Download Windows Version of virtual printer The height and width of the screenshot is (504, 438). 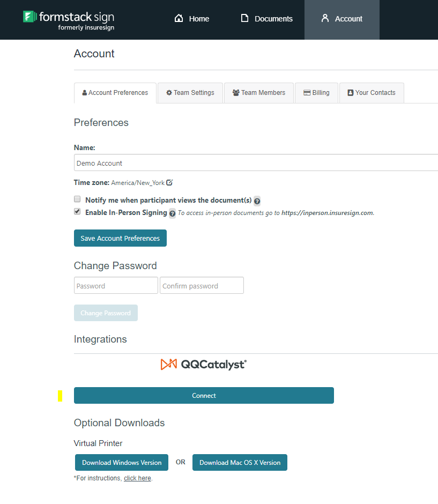point(122,463)
